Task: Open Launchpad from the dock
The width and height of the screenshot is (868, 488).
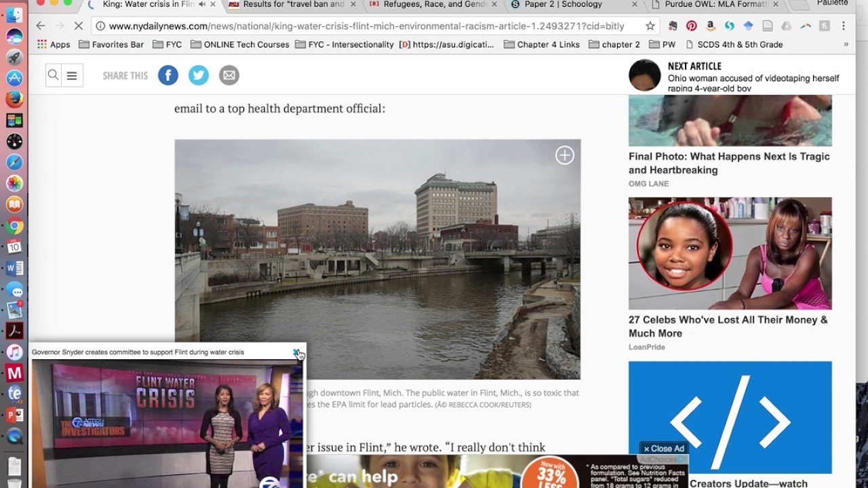Action: click(14, 57)
